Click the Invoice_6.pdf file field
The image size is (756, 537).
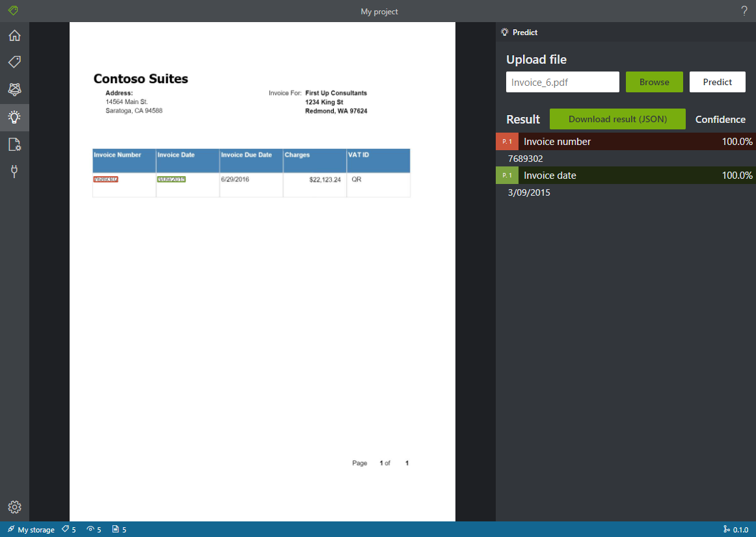(x=563, y=82)
